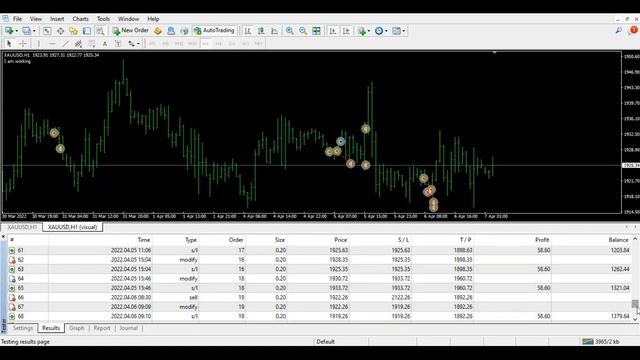Select the Vertical Line drawing tool
The image size is (640, 360).
point(39,43)
